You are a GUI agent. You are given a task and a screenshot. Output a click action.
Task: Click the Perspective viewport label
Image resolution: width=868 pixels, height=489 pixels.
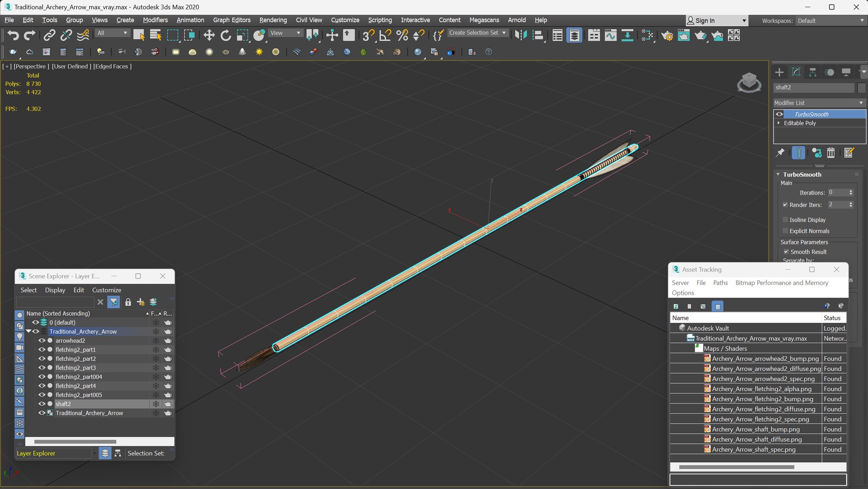(x=31, y=66)
